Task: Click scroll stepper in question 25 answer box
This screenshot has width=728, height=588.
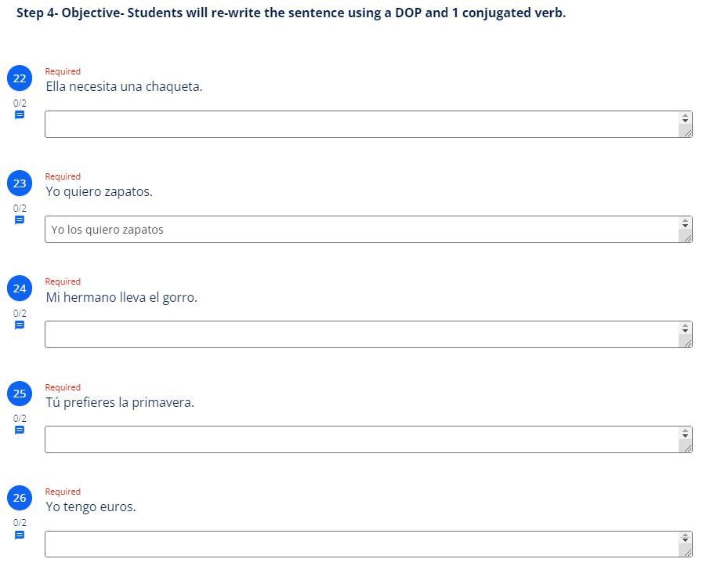Action: pos(685,433)
